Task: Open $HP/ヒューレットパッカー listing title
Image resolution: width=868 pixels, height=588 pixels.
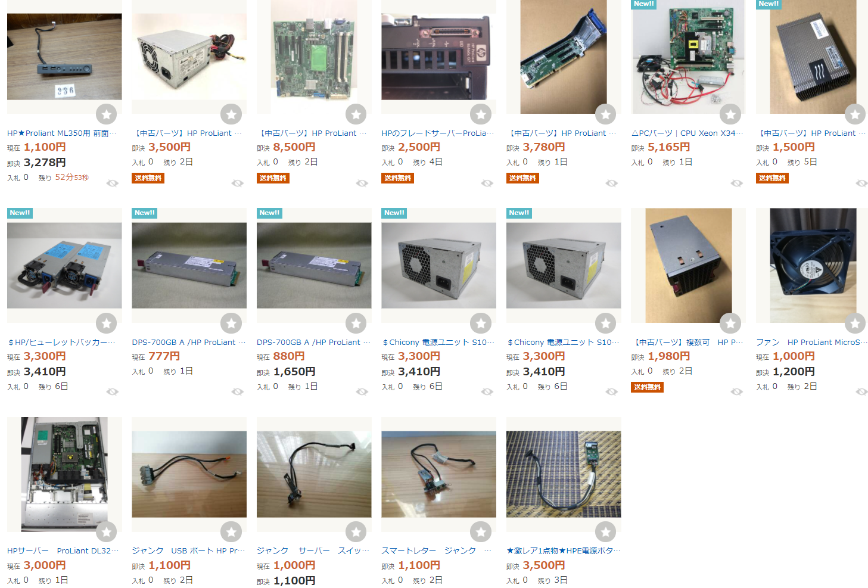Action: point(62,343)
